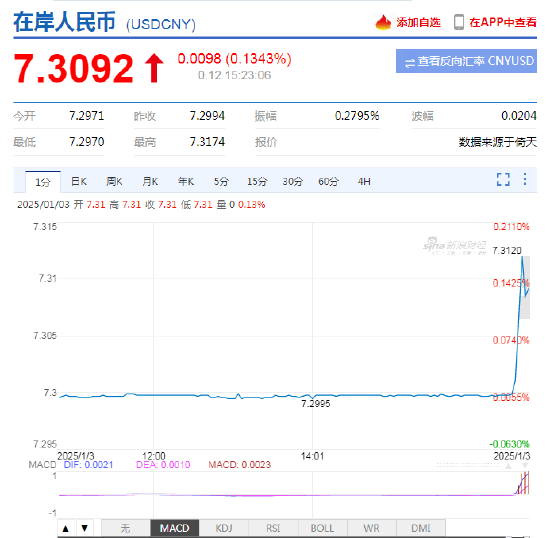This screenshot has width=550, height=538.
Task: Select the 4H timeframe tab
Action: 364,182
